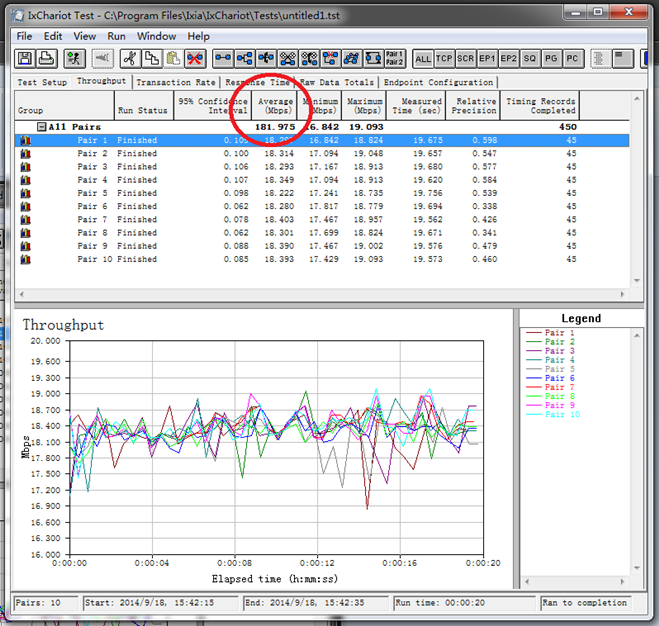Click the Cut scissors icon
The image size is (659, 626).
130,58
